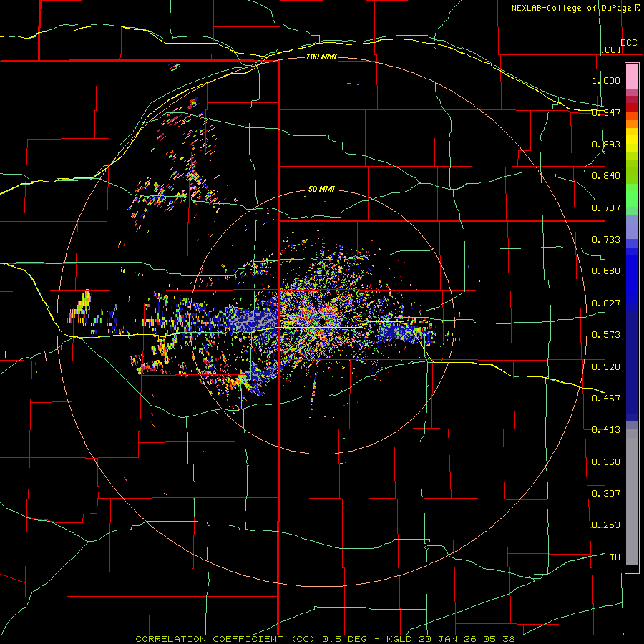Click the gray lower segment of the color bar
This screenshot has height=644, width=644.
pyautogui.click(x=632, y=497)
